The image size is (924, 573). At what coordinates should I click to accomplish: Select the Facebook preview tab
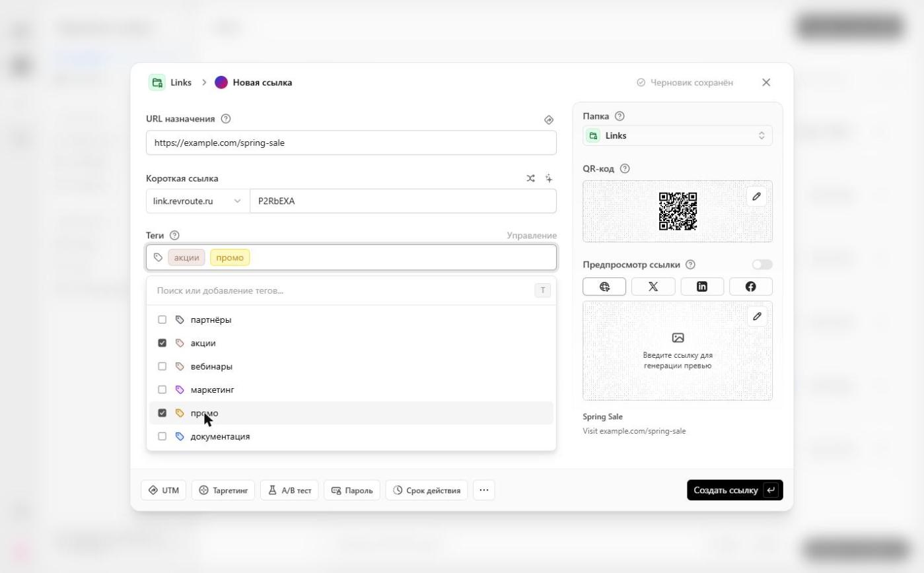coord(751,286)
